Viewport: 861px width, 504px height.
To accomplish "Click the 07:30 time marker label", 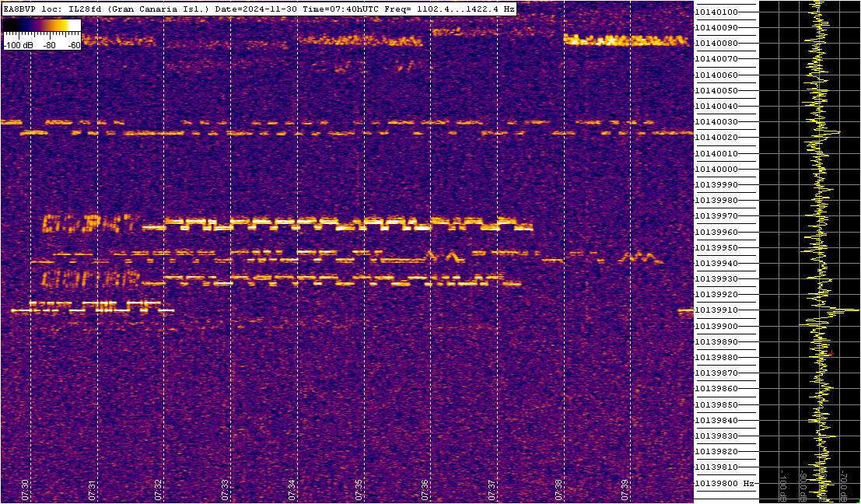I will click(x=25, y=490).
